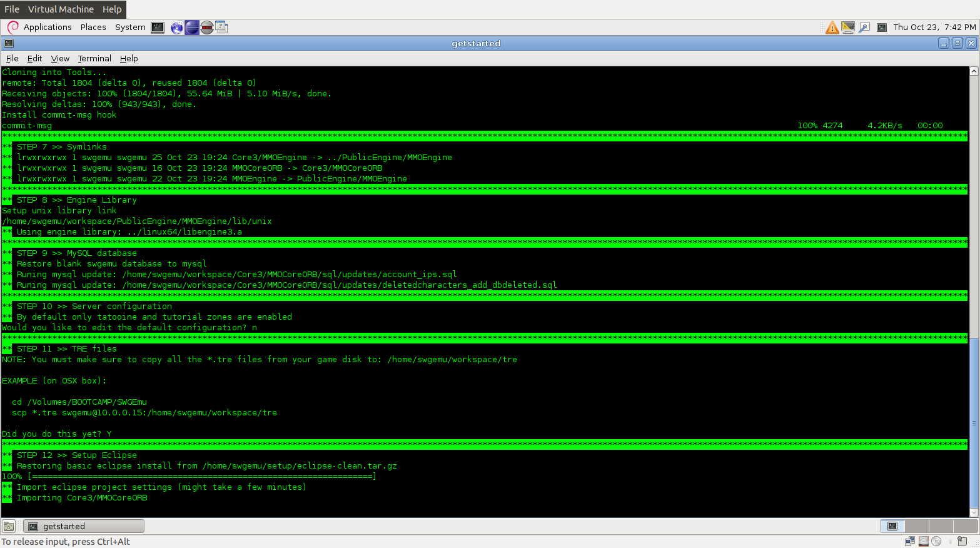This screenshot has height=548, width=980.
Task: Click the "STEP 11 >> TRE files" line
Action: 67,349
